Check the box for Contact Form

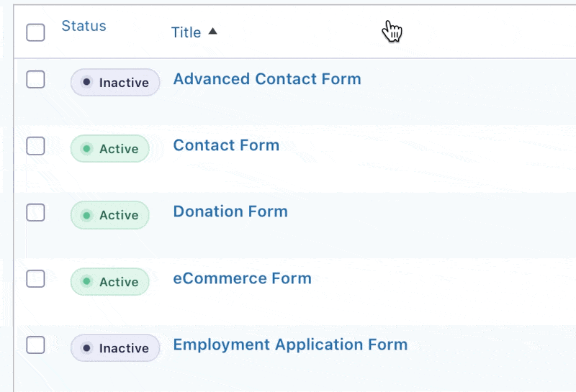click(x=35, y=146)
